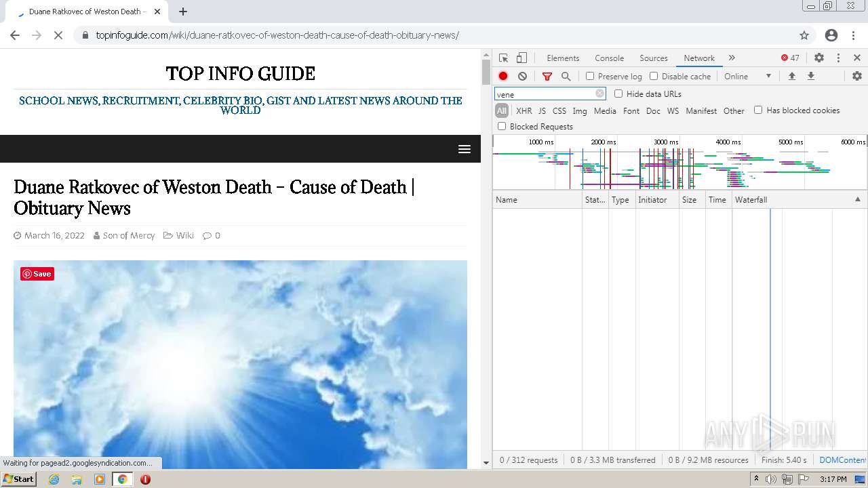Filter requests by Font
Image resolution: width=868 pixels, height=488 pixels.
coord(631,111)
